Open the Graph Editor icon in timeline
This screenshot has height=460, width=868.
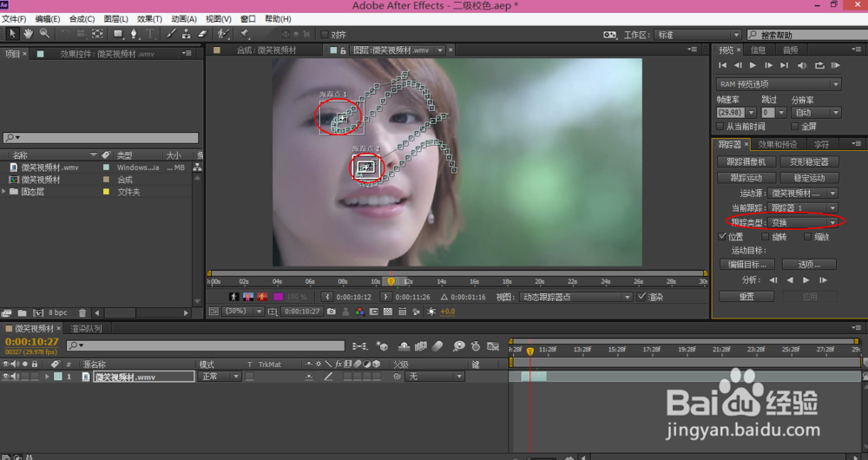[x=493, y=346]
